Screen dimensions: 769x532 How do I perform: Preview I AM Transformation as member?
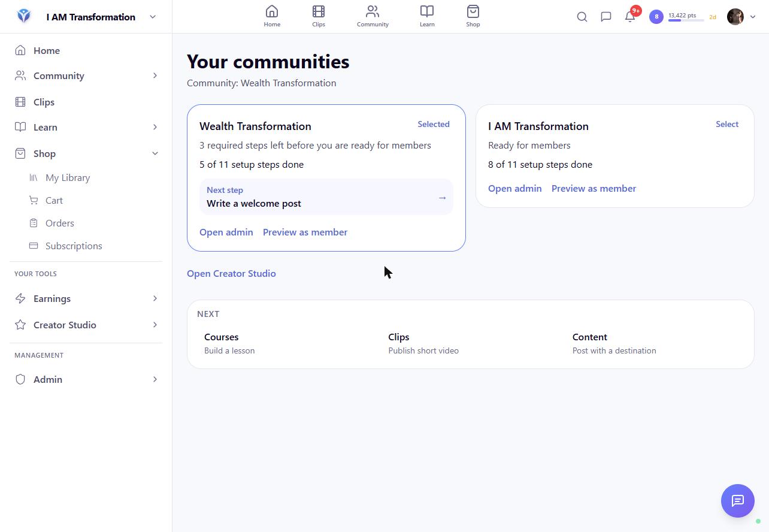click(594, 188)
